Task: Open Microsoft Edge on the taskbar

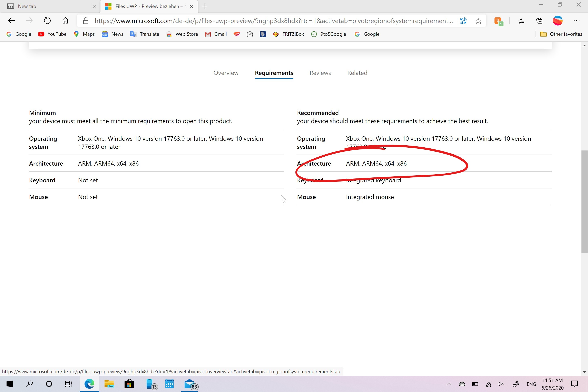Action: [x=89, y=384]
